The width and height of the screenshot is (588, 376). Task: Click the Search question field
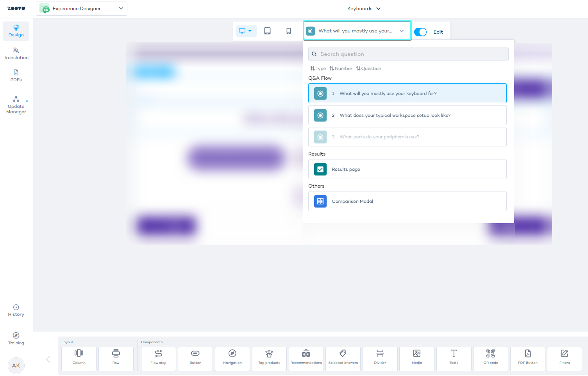click(408, 54)
